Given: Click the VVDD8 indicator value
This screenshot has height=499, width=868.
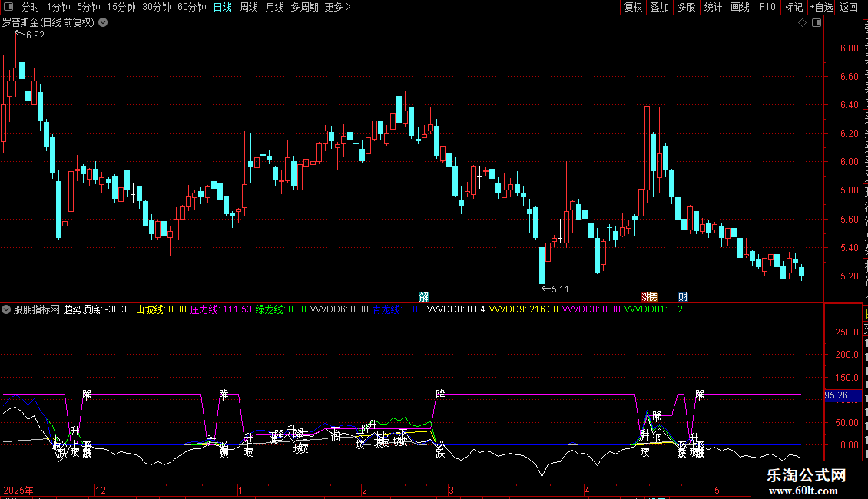Looking at the screenshot, I should 456,309.
